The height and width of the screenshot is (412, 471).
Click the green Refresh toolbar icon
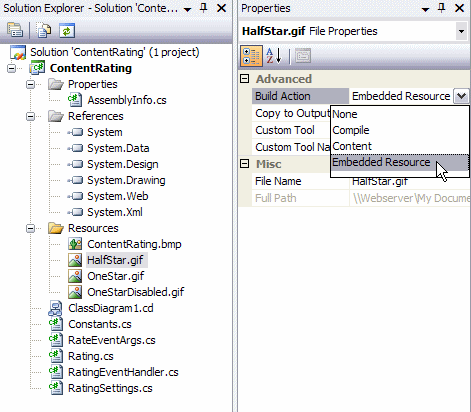tap(67, 31)
